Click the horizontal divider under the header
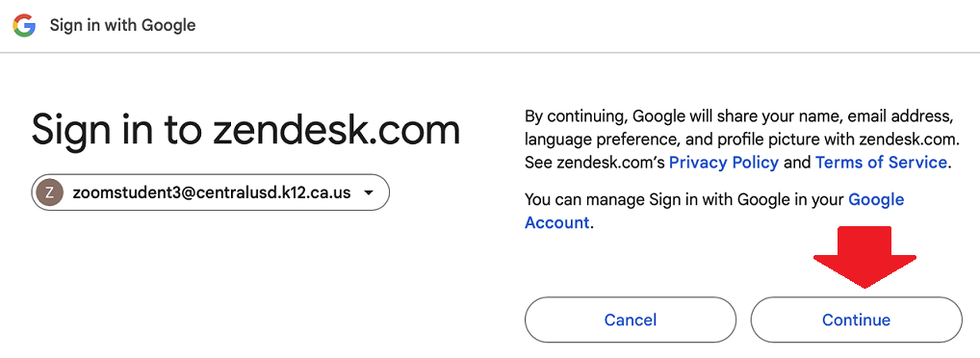 490,53
